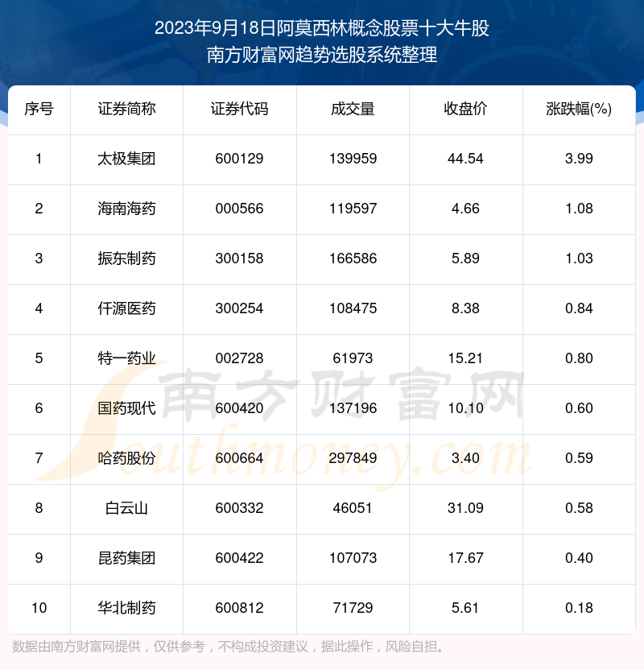Click change percentage 0.40
Screen dimensions: 644x670
(579, 558)
